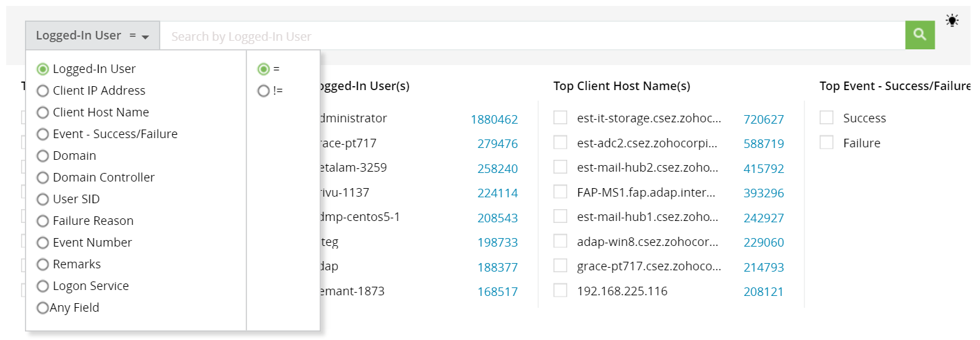This screenshot has width=980, height=340.
Task: Select the Client Host Name radio option
Action: coord(43,112)
